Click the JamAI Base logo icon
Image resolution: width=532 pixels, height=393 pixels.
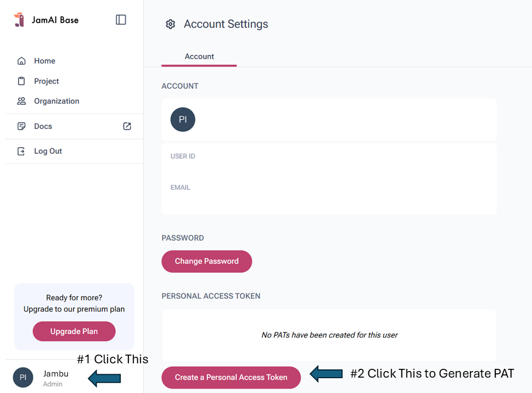coord(19,20)
